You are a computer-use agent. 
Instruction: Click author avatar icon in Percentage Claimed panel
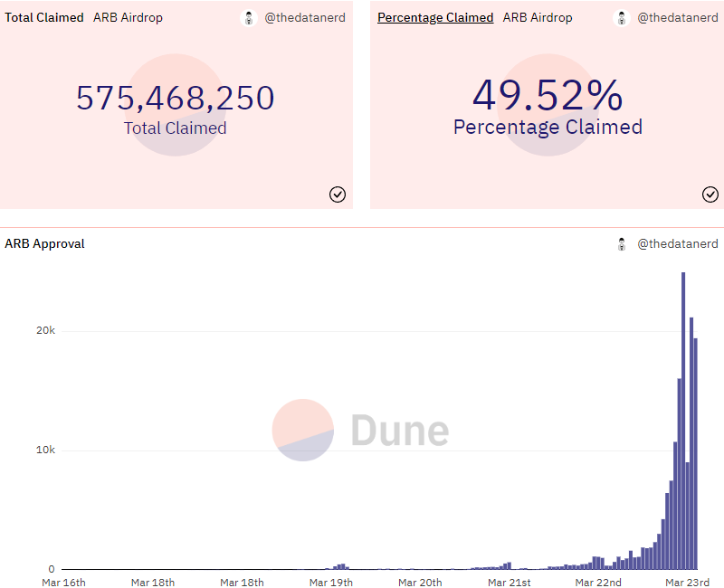click(622, 18)
